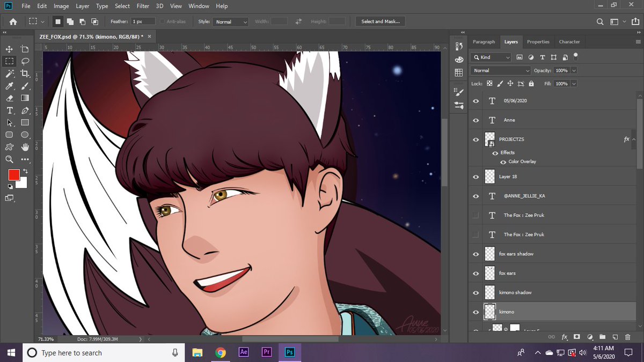Select the Eyedropper tool
Screen dimensions: 644x362
[9, 86]
